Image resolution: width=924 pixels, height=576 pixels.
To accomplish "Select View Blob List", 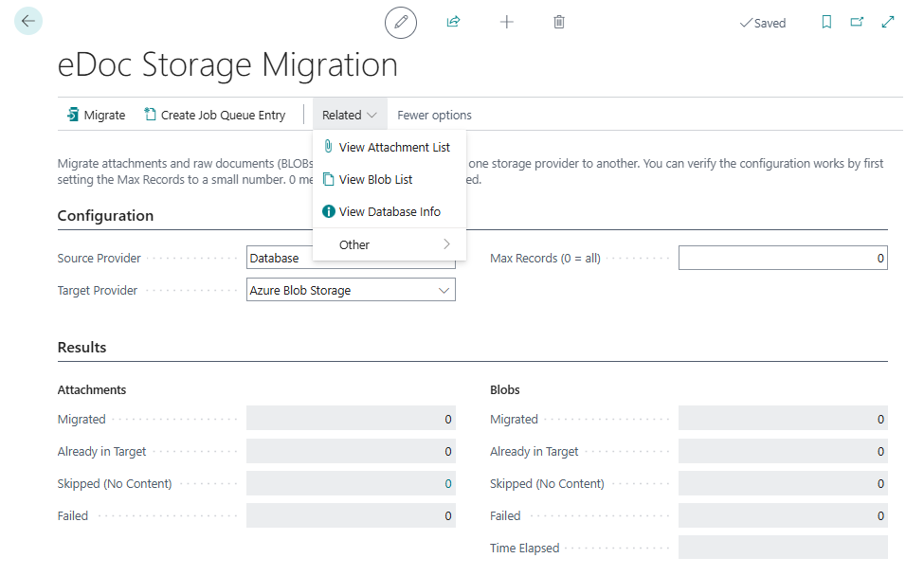I will pyautogui.click(x=390, y=180).
